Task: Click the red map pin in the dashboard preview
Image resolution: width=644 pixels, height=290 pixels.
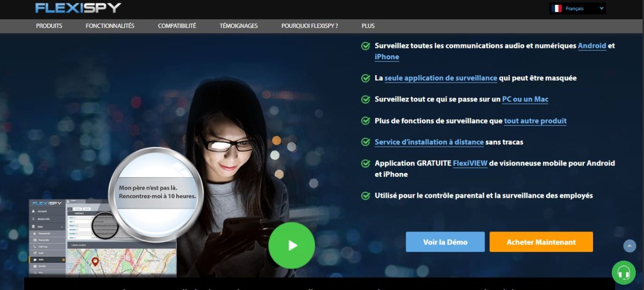Action: [95, 262]
